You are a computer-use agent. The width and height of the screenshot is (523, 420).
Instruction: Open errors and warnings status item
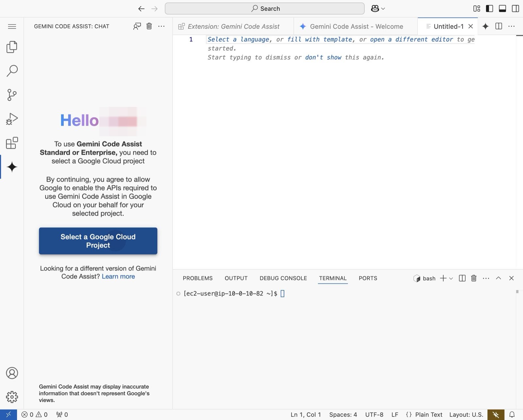(35, 414)
